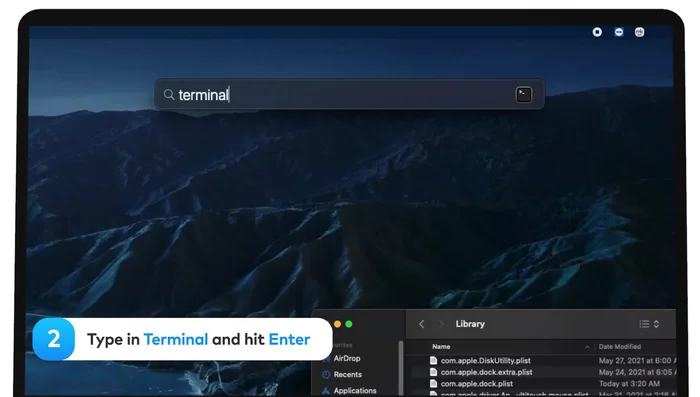Click the stop-recording icon in menu bar

point(597,32)
